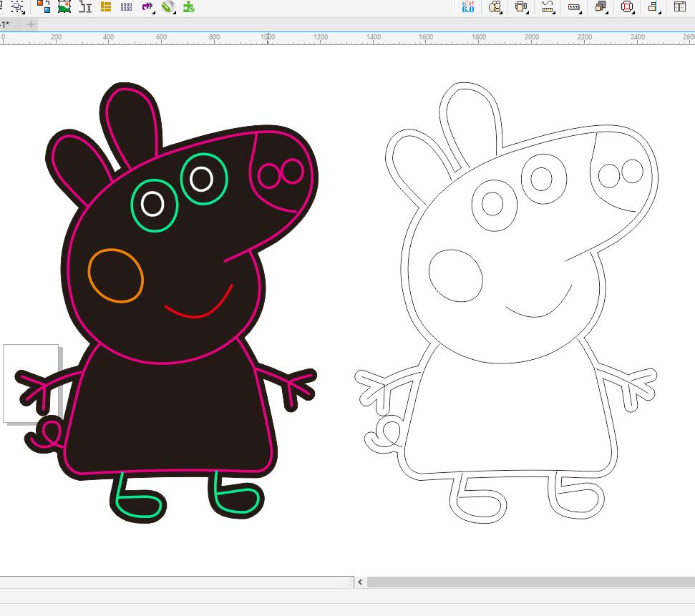This screenshot has height=616, width=695.
Task: Click the 1000 mark on the ruler
Action: pyautogui.click(x=268, y=37)
